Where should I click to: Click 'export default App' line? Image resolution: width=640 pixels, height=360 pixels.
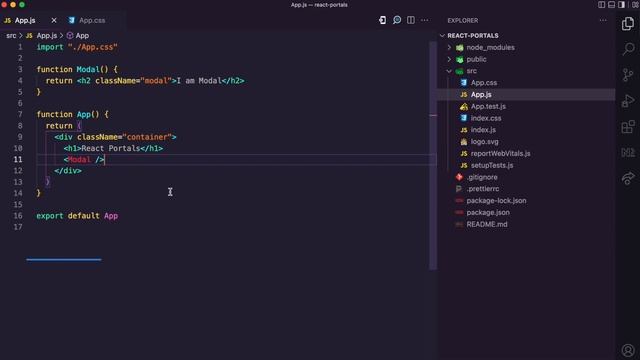click(77, 216)
